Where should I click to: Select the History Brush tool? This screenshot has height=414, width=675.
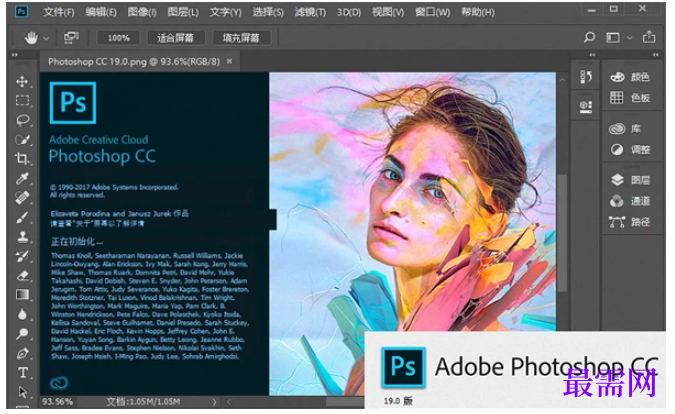pyautogui.click(x=22, y=256)
